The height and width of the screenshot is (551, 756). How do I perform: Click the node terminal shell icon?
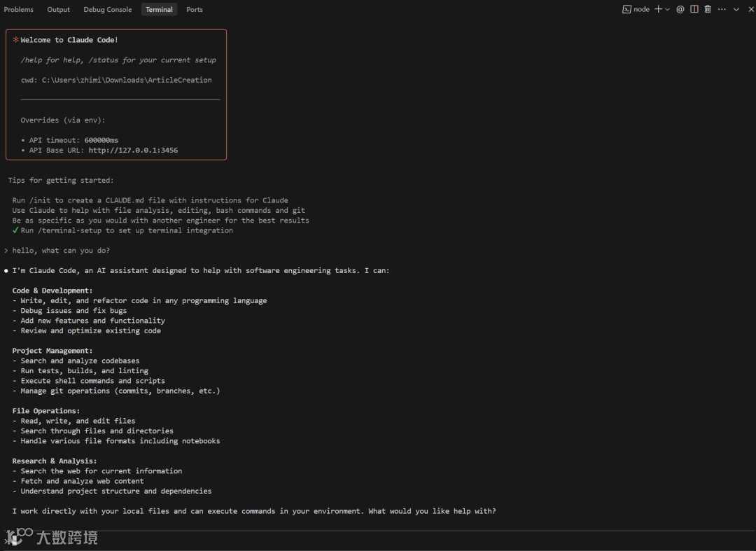[x=626, y=9]
